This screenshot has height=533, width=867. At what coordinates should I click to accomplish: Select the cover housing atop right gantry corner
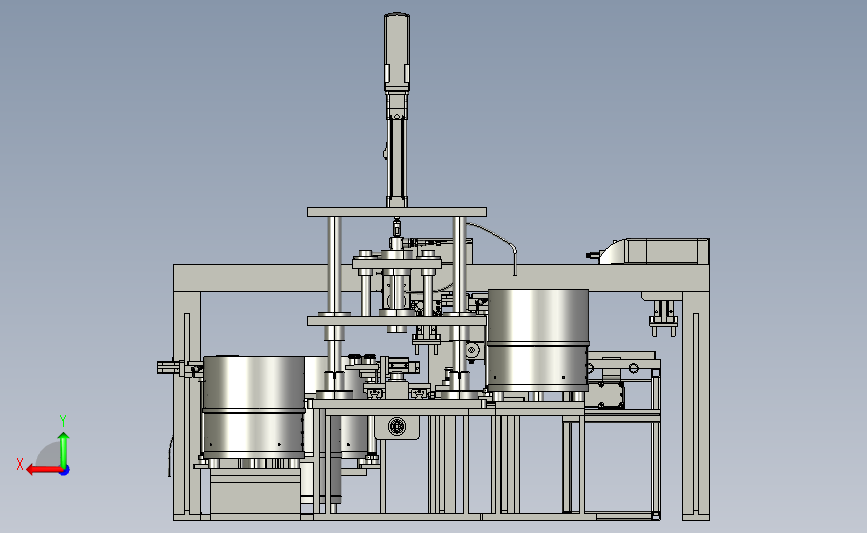[654, 251]
